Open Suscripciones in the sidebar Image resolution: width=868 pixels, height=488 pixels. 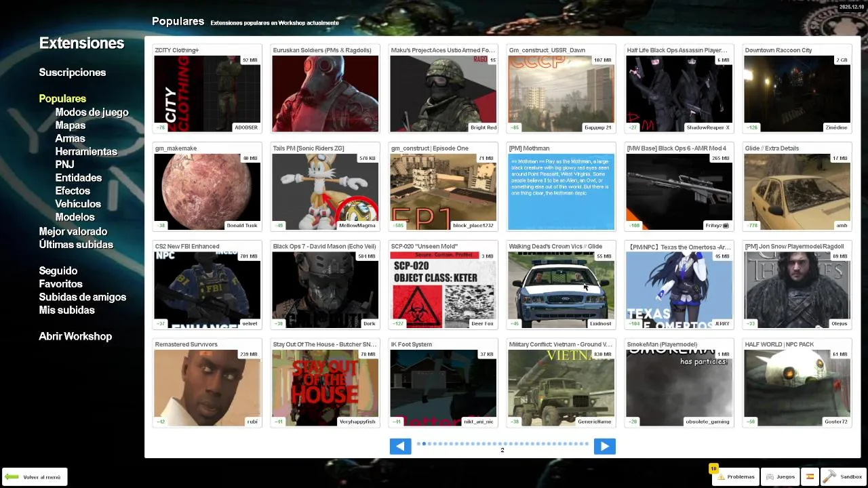click(x=73, y=73)
